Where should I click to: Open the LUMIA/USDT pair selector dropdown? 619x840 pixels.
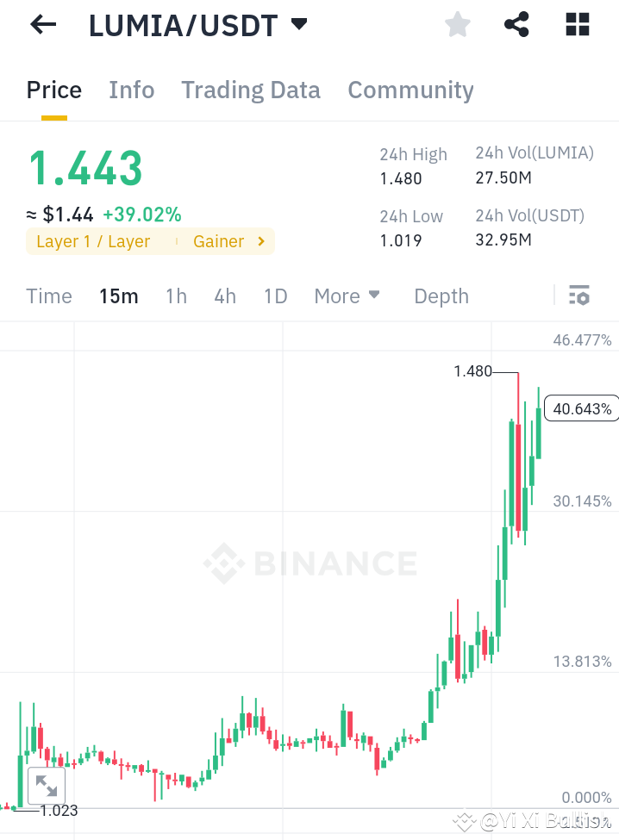tap(297, 24)
